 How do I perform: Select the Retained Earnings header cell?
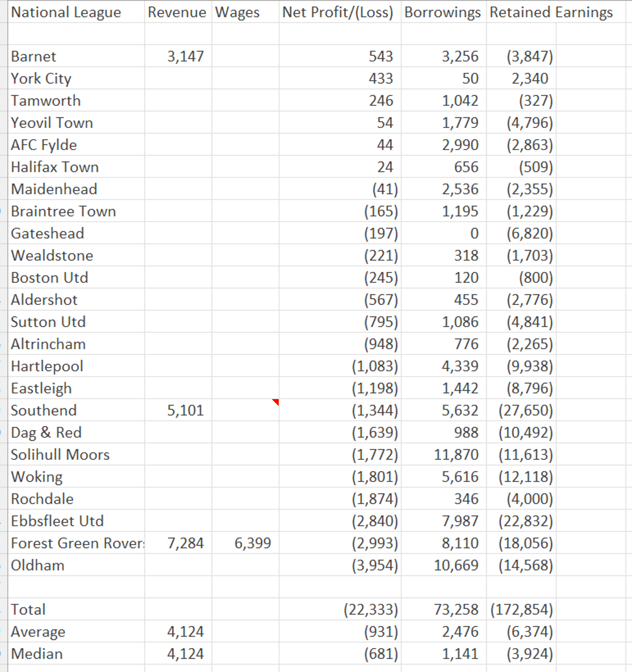coord(551,12)
